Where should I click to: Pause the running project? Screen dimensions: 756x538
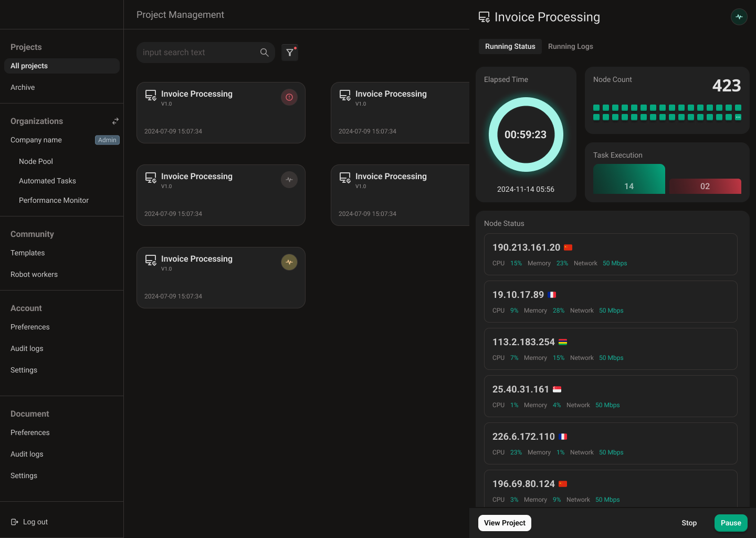[730, 523]
